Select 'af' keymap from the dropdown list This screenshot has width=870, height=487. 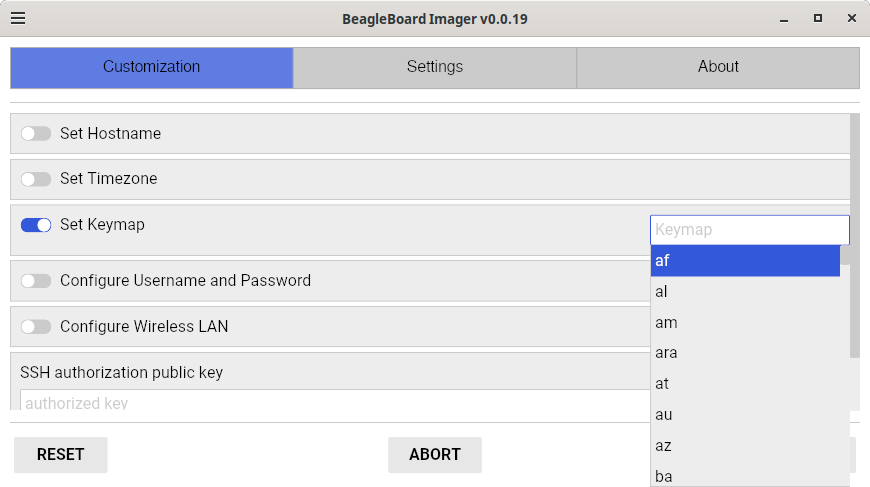click(x=745, y=261)
